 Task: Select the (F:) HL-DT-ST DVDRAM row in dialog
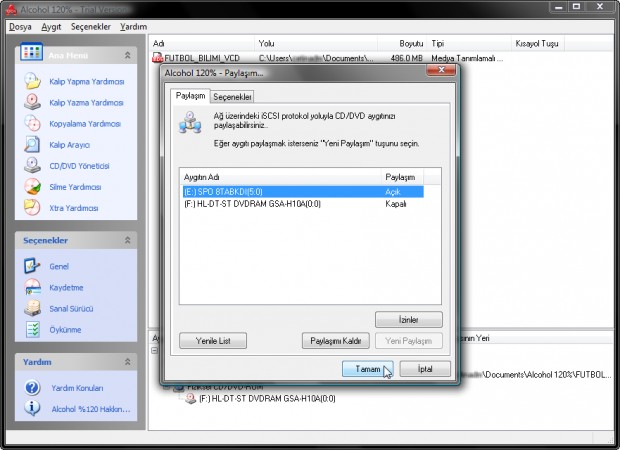click(x=303, y=204)
